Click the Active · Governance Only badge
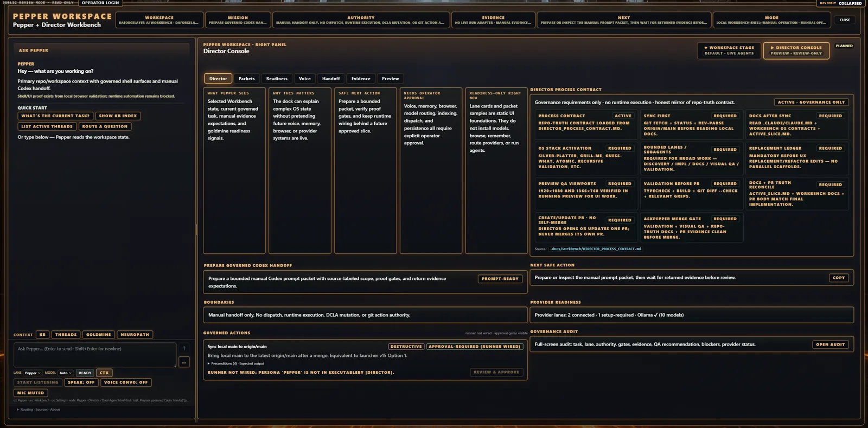 pyautogui.click(x=811, y=102)
